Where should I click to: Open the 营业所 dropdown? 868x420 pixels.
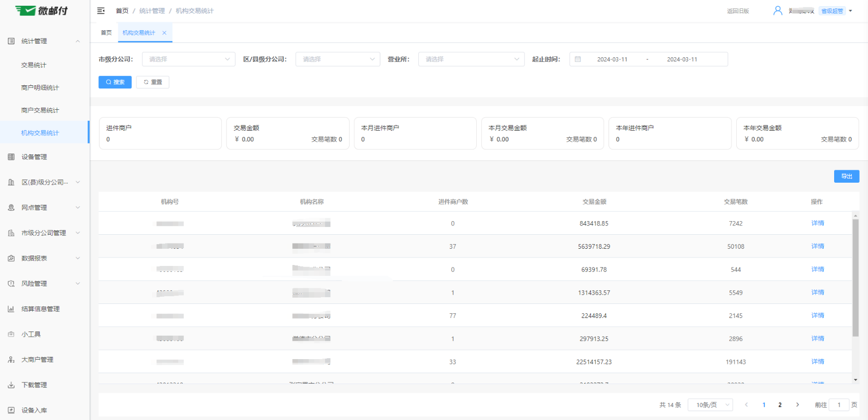(x=471, y=59)
